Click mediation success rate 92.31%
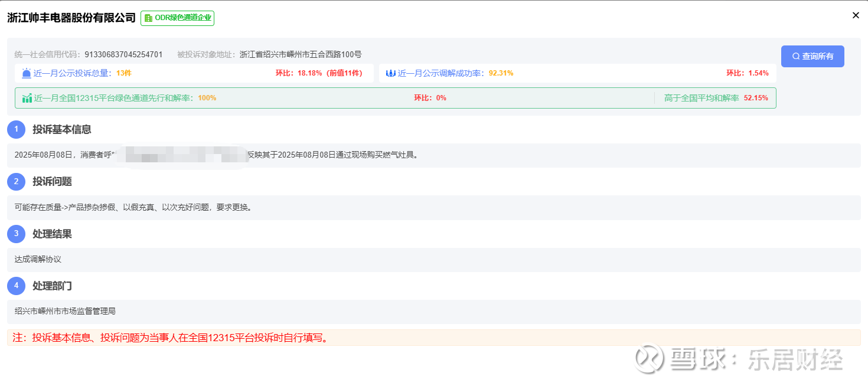The image size is (868, 386). [x=501, y=73]
